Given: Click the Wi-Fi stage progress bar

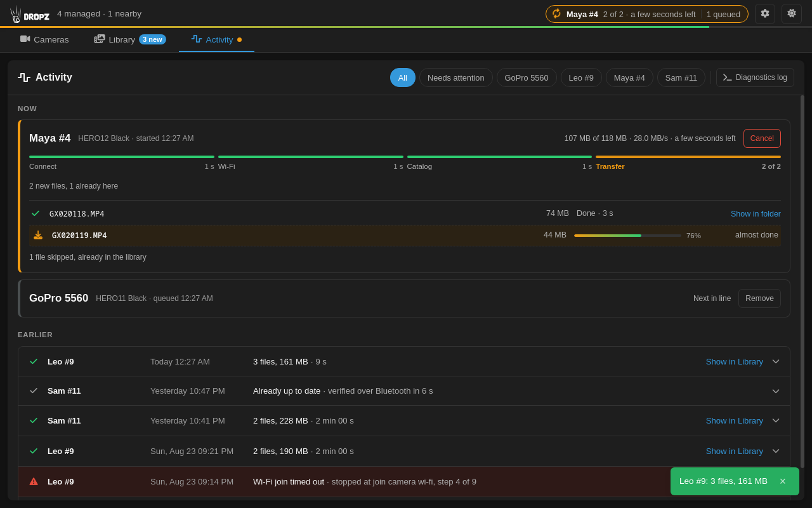Looking at the screenshot, I should tap(311, 157).
